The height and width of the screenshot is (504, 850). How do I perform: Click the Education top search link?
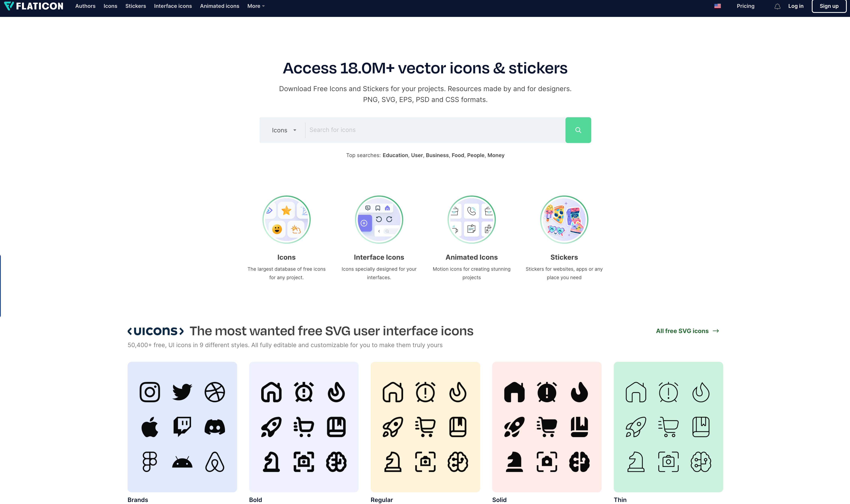tap(395, 155)
